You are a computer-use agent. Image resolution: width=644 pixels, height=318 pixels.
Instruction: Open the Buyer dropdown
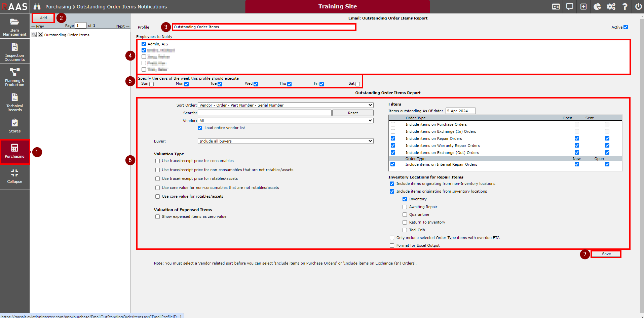pyautogui.click(x=286, y=141)
